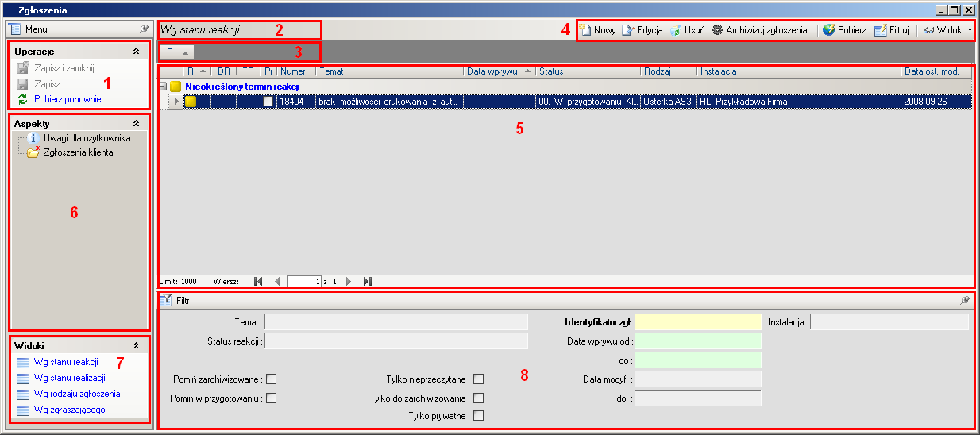The width and height of the screenshot is (980, 435).
Task: Click the Filtruj toolbar button
Action: (x=891, y=30)
